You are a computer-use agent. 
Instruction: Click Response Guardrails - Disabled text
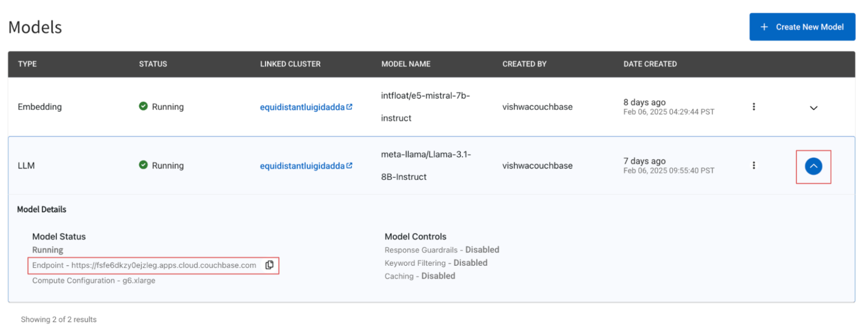442,250
